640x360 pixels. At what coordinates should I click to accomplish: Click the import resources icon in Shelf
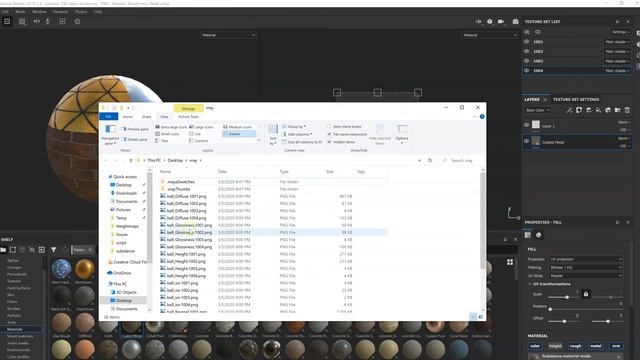coord(42,249)
